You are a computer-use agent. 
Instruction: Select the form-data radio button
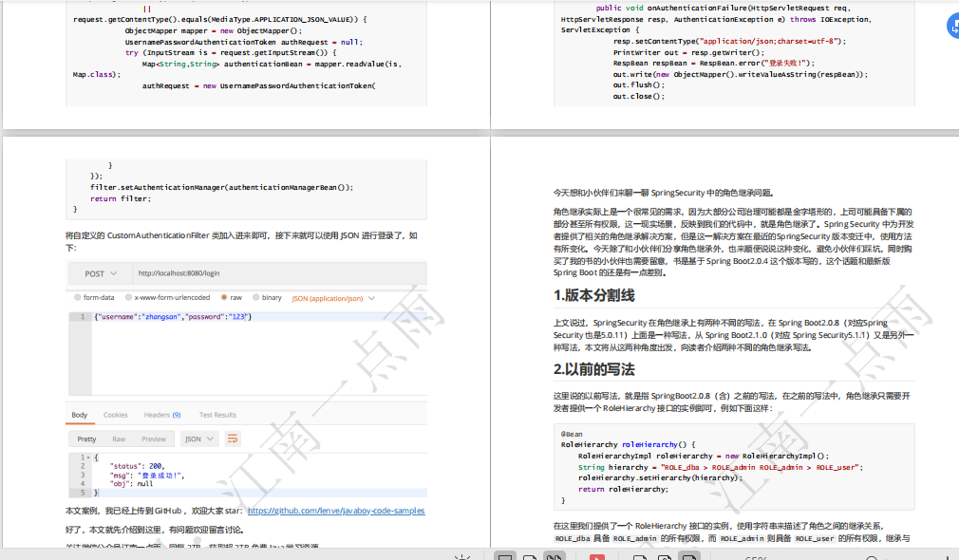tap(78, 298)
